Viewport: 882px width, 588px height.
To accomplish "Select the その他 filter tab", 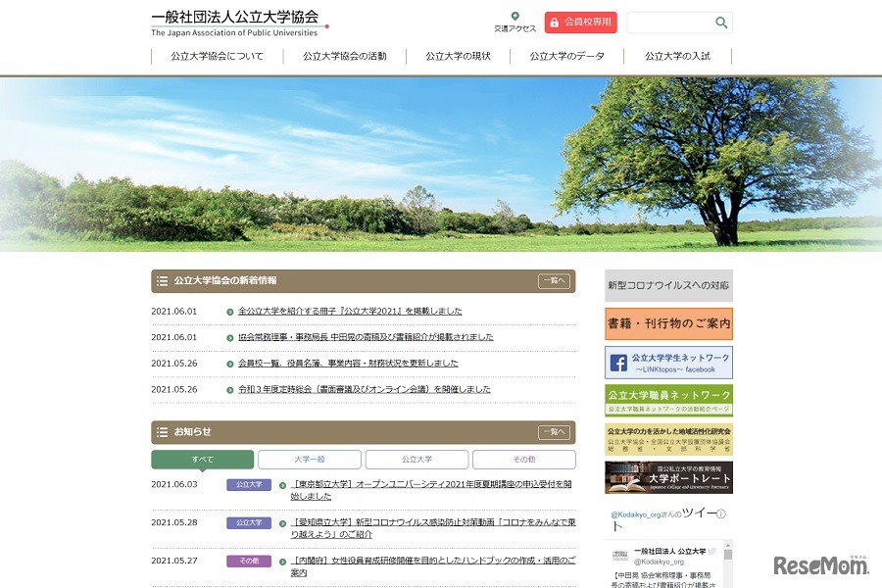I will 523,459.
